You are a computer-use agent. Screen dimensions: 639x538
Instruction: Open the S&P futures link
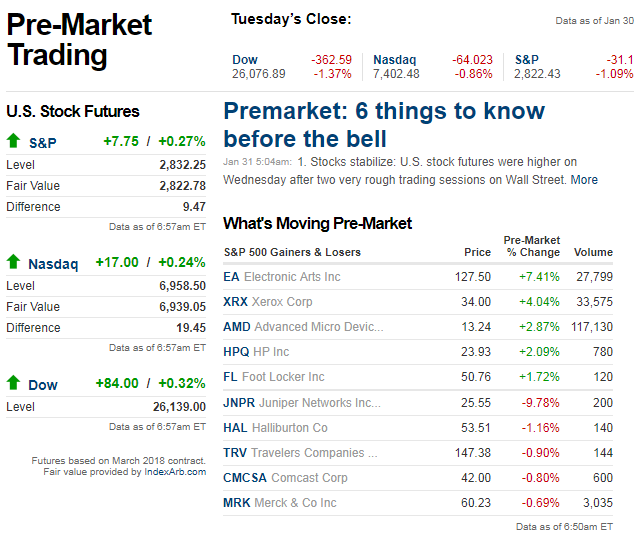point(42,143)
